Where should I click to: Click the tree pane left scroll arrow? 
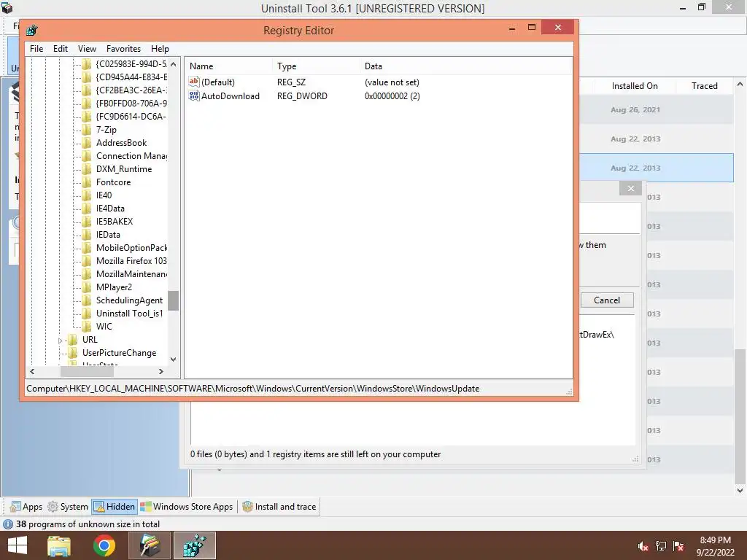[x=32, y=371]
